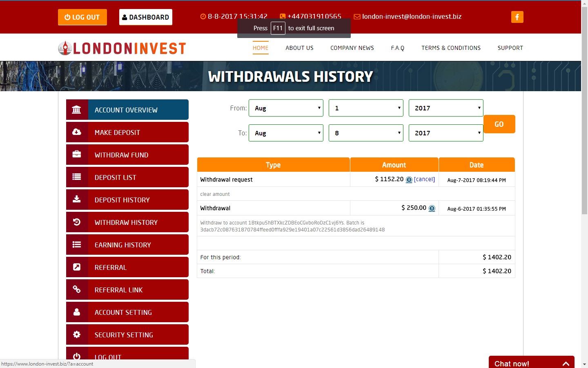Click the Account Setting user icon
588x368 pixels.
76,312
